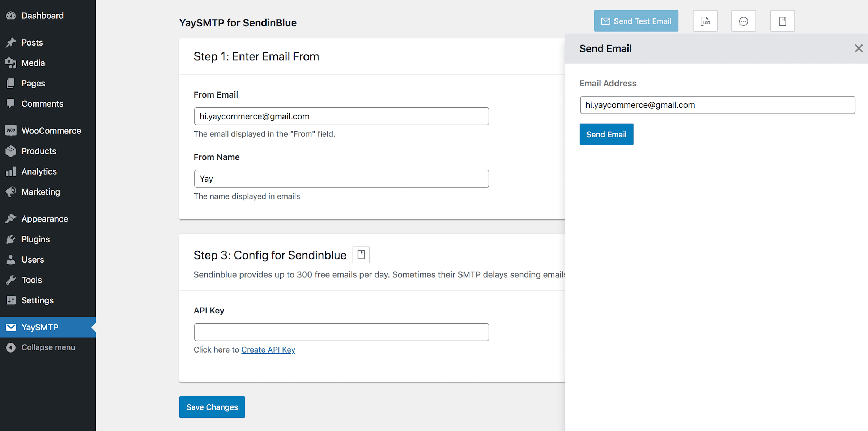868x431 pixels.
Task: Click the Products box icon
Action: pyautogui.click(x=11, y=151)
